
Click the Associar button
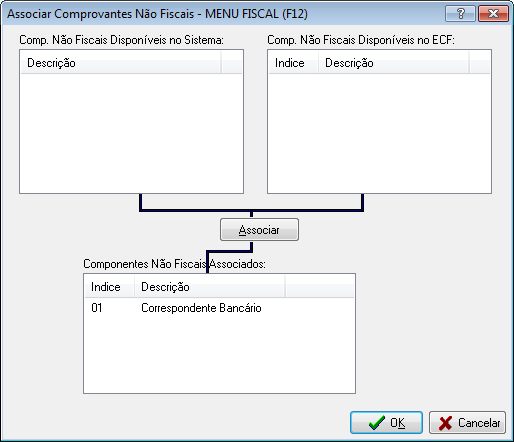coord(259,230)
